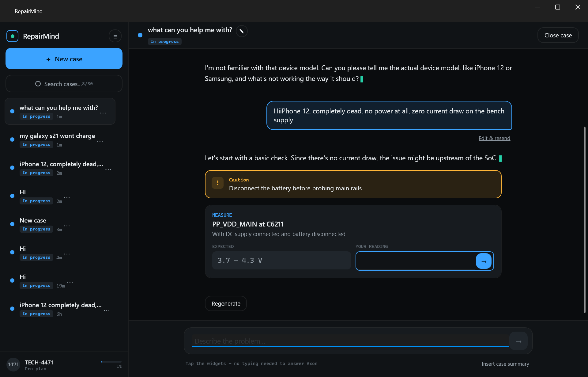Viewport: 588px width, 377px height.
Task: Send message with the arrow button
Action: 518,341
